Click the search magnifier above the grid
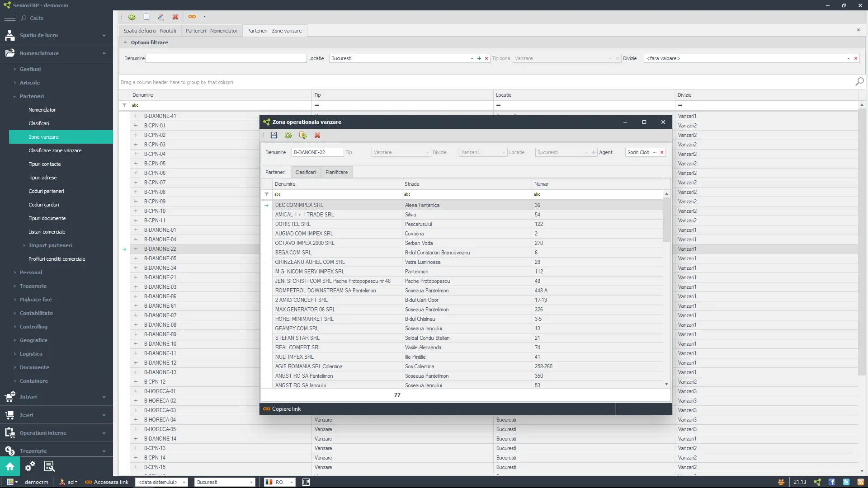This screenshot has height=488, width=868. tap(859, 81)
